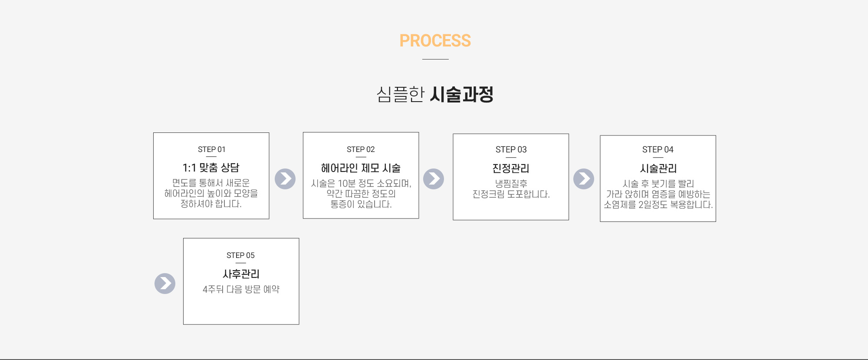Viewport: 868px width, 360px height.
Task: Click the STEP 04 label text
Action: pyautogui.click(x=658, y=149)
